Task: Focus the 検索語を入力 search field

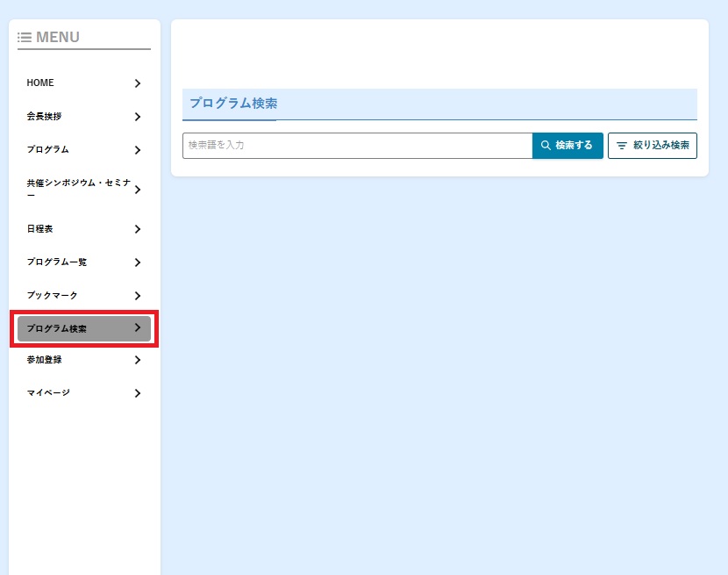Action: coord(356,146)
